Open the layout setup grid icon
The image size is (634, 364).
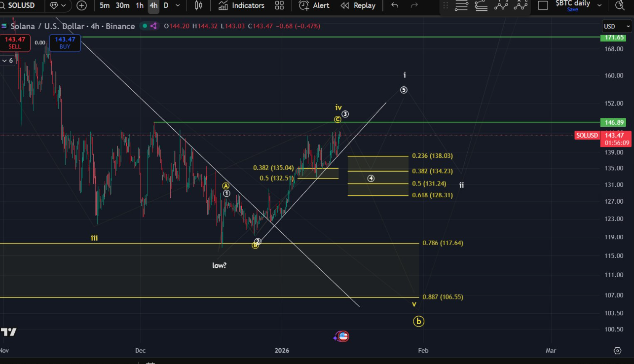pyautogui.click(x=279, y=5)
